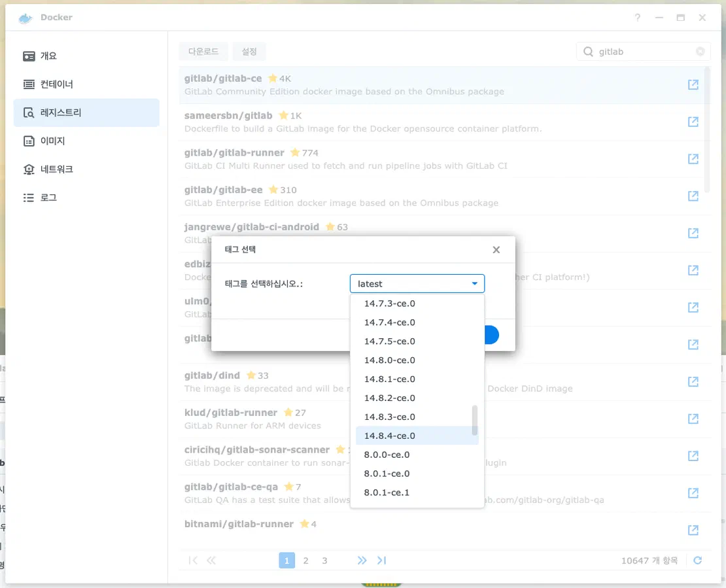This screenshot has width=726, height=588.
Task: Select the bitnami/gitlab-runner result row
Action: point(445,530)
